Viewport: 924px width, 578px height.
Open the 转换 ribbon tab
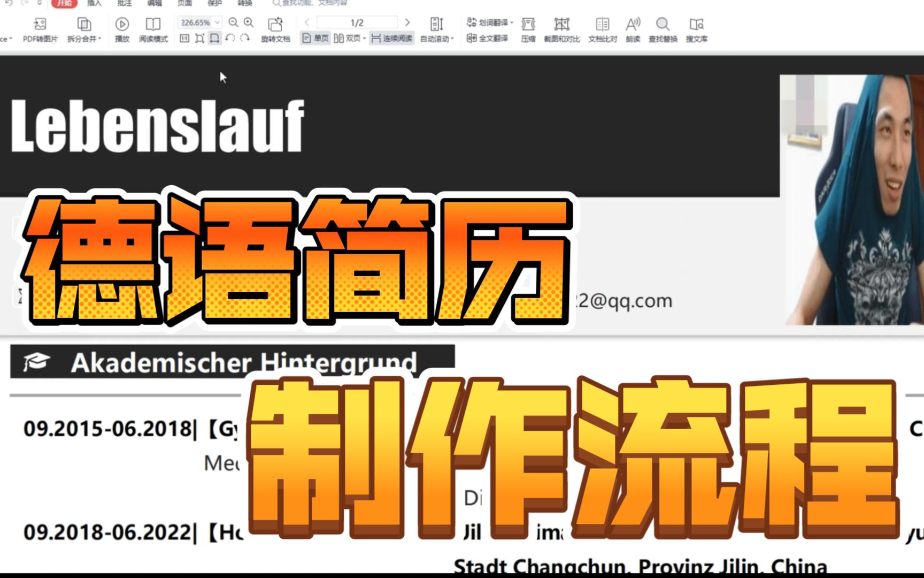[245, 3]
